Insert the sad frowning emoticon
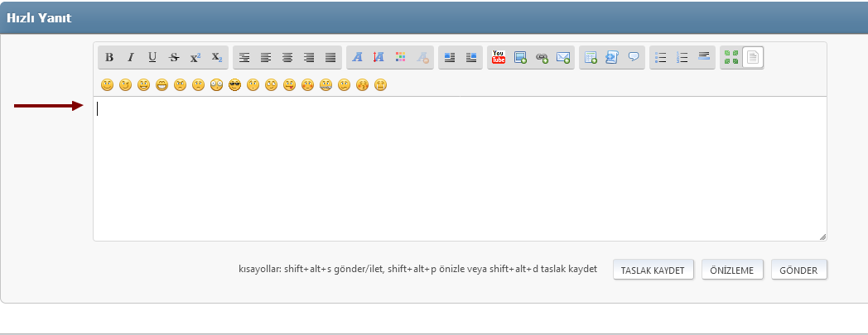868x335 pixels. pyautogui.click(x=198, y=85)
